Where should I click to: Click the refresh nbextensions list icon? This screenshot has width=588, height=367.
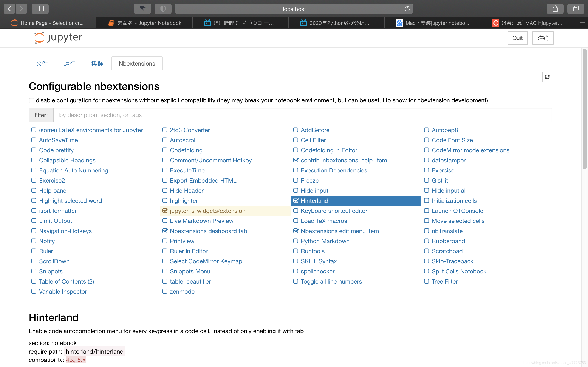(x=547, y=77)
